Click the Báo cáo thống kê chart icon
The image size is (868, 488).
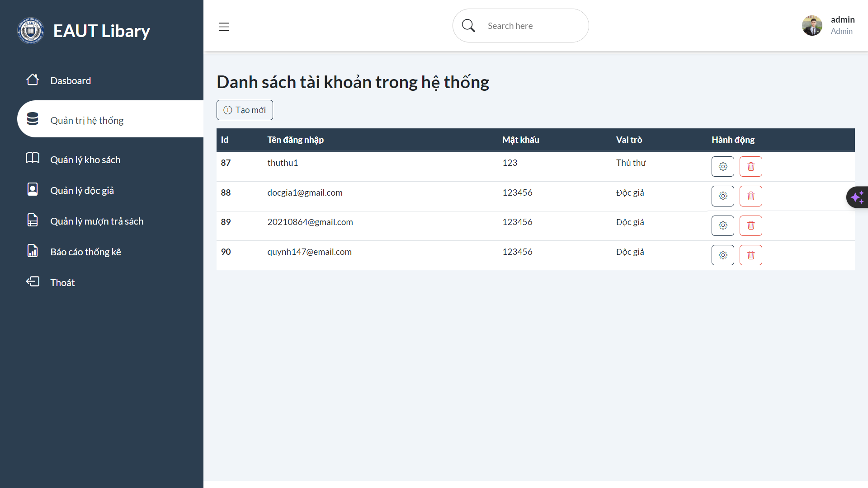(x=33, y=250)
